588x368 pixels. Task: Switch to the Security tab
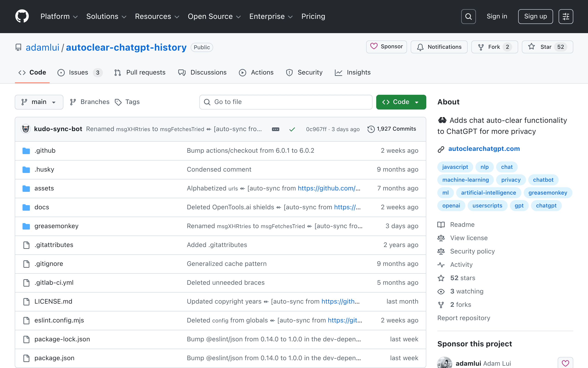click(304, 72)
